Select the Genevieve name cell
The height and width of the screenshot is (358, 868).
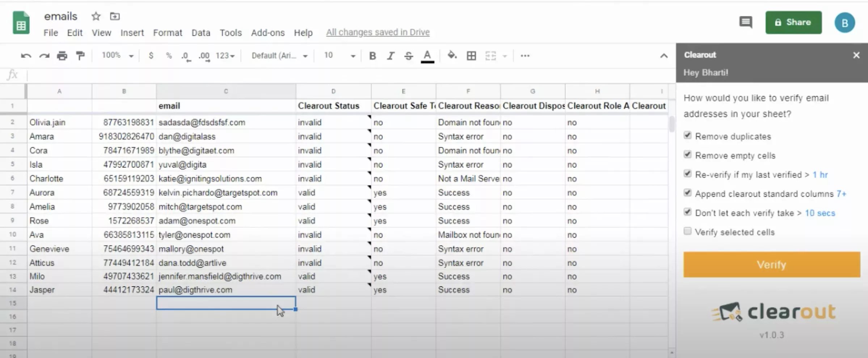click(59, 249)
